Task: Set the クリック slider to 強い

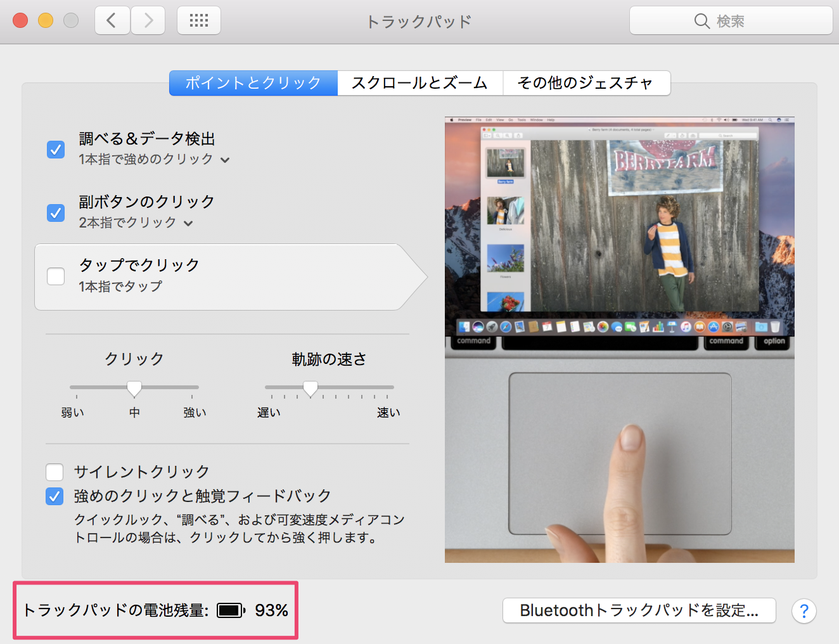Action: tap(194, 387)
